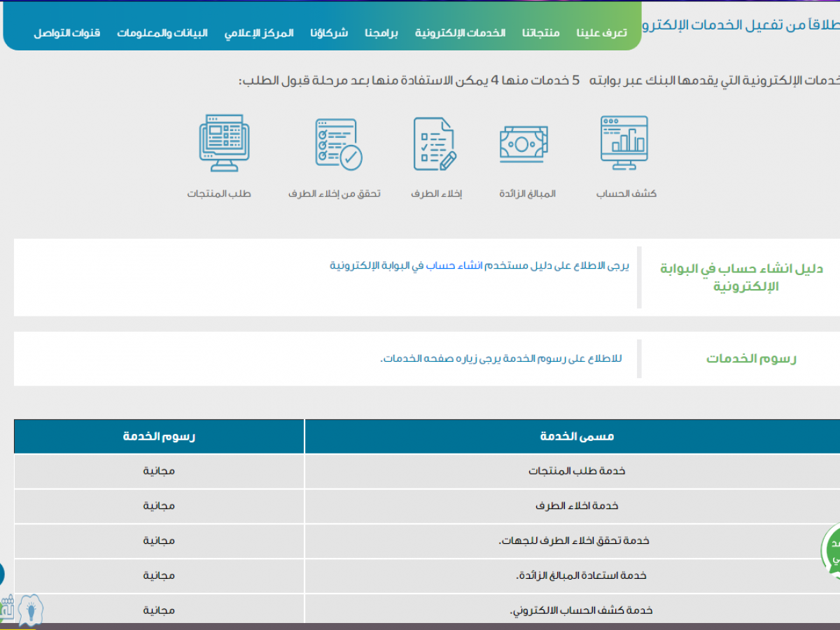Select the المبالغ الزائدة money icon

pyautogui.click(x=524, y=144)
